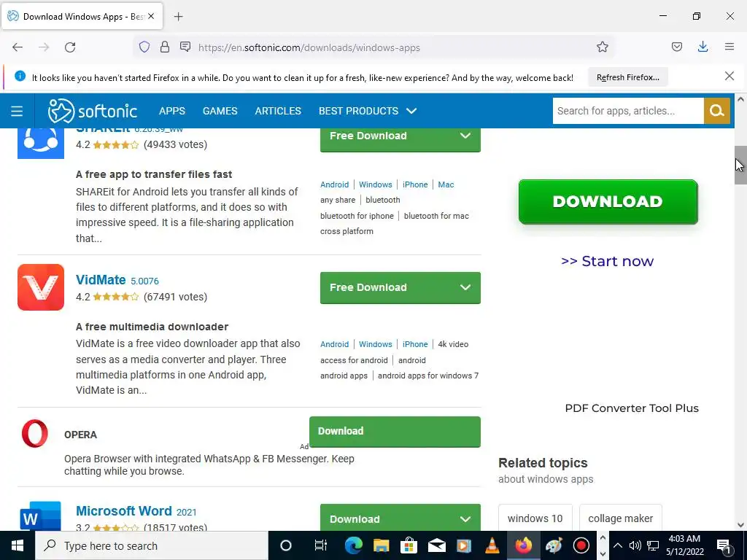This screenshot has width=747, height=560.
Task: Expand SHAREit Free Download options chevron
Action: coord(465,136)
